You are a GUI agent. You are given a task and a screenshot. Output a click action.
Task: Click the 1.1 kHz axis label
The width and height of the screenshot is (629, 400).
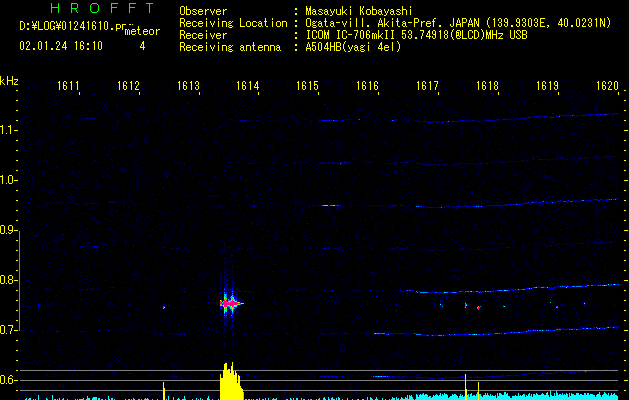point(9,130)
